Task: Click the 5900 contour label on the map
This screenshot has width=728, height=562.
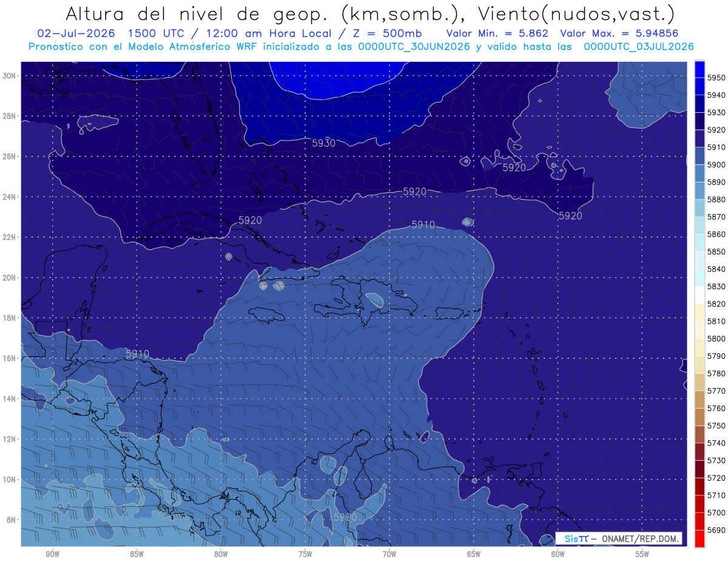Action: tap(345, 517)
